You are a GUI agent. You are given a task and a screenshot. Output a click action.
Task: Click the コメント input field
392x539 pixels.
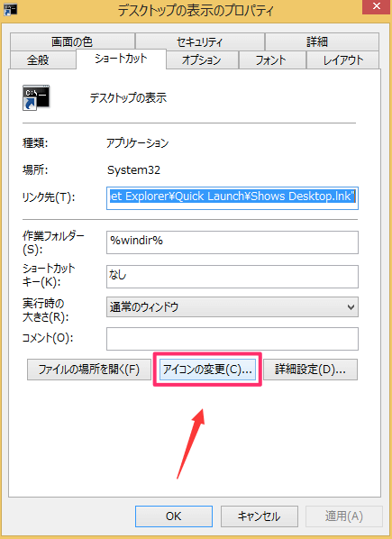pos(232,339)
